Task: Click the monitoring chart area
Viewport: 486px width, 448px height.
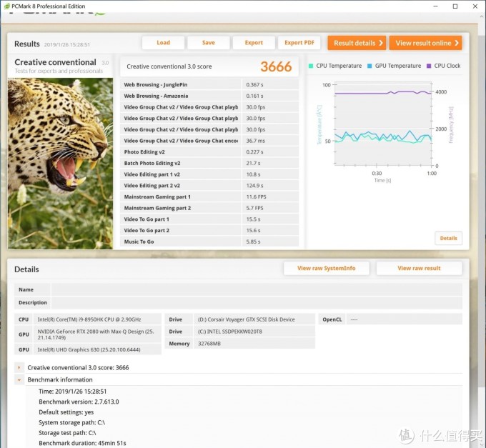Action: point(383,124)
